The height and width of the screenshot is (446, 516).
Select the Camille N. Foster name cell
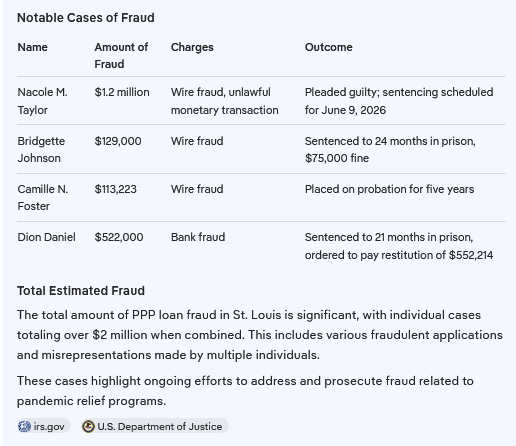(x=43, y=198)
